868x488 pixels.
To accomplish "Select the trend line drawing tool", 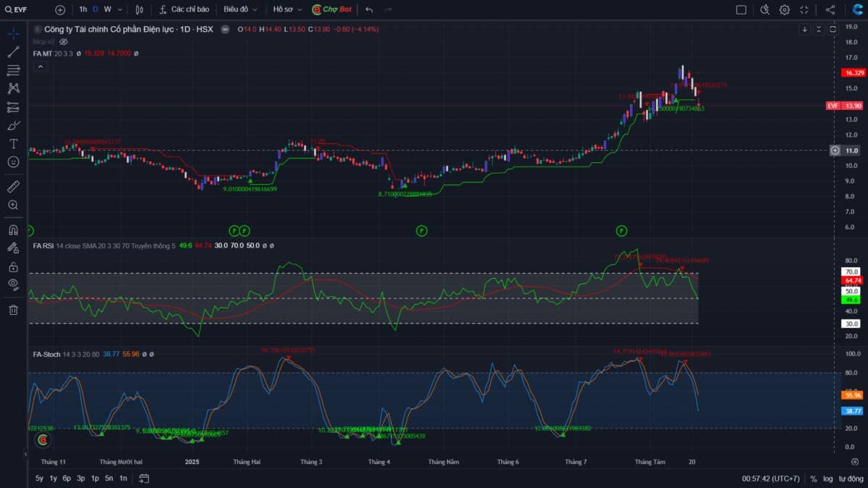I will tap(13, 52).
